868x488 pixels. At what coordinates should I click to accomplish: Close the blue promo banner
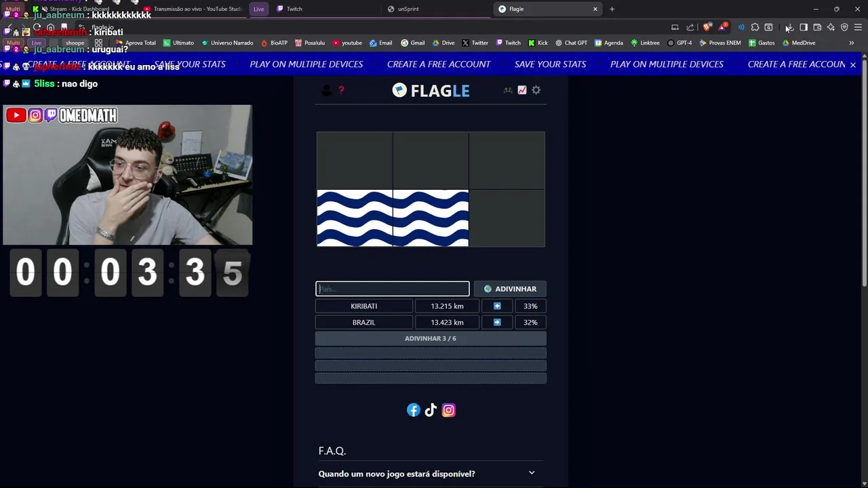click(853, 64)
